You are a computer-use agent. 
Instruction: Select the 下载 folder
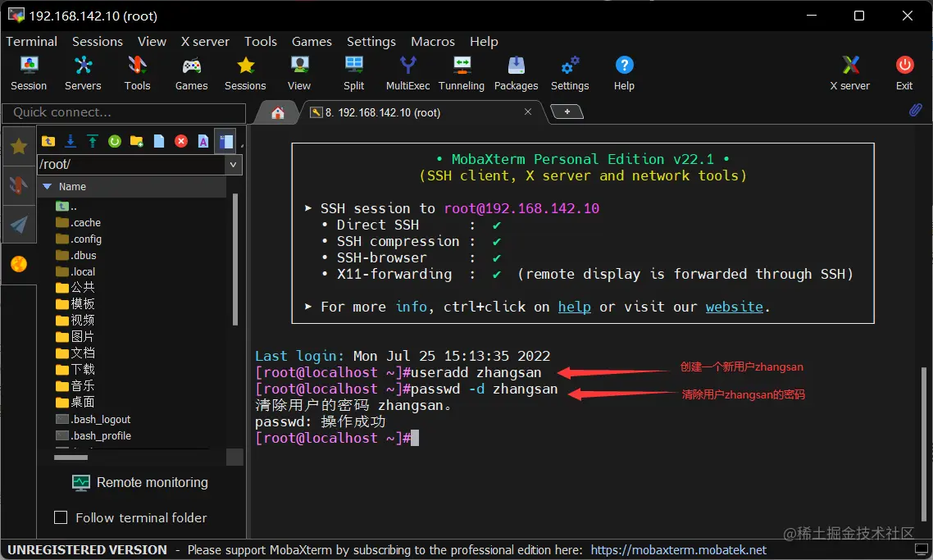pos(75,370)
